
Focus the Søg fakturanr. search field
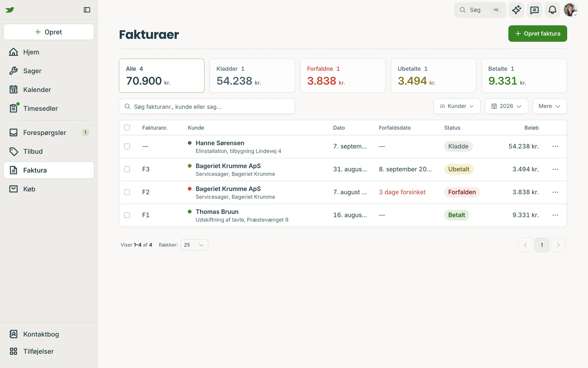tap(207, 106)
